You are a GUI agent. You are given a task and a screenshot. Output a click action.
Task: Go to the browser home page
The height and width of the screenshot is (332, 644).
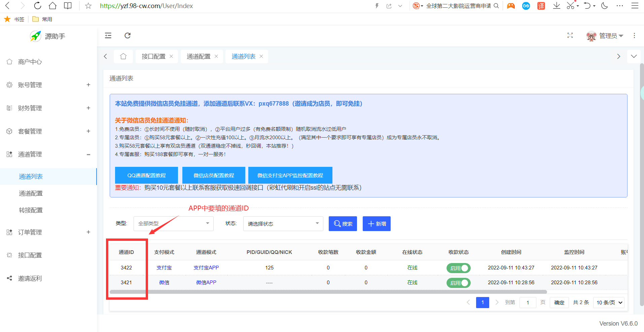[52, 6]
